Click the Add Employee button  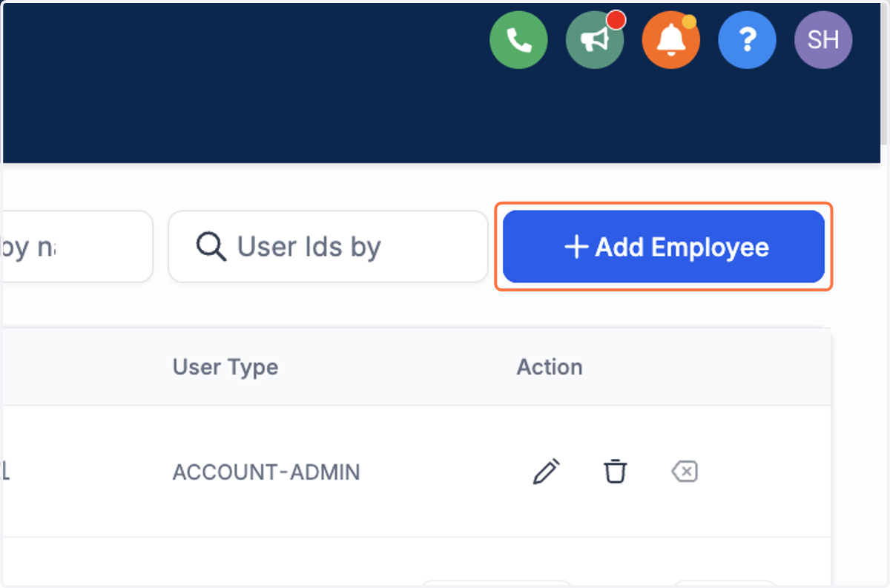click(x=664, y=247)
